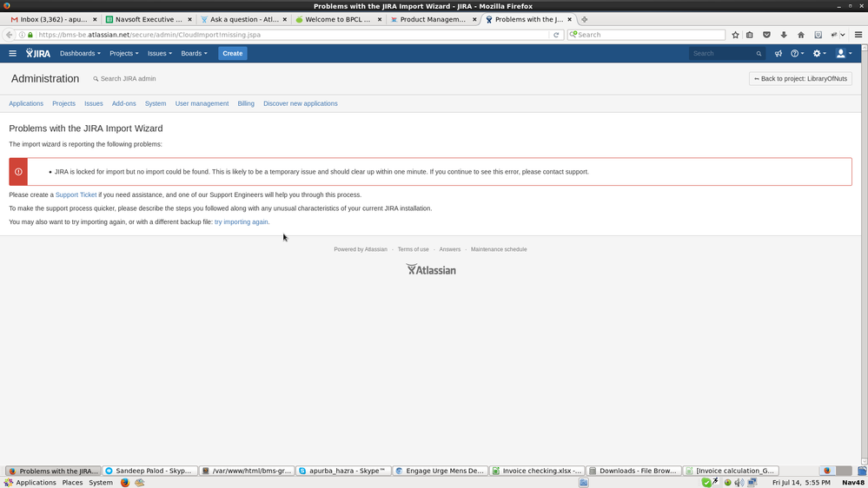Click the Create button
This screenshot has height=488, width=868.
tap(233, 54)
